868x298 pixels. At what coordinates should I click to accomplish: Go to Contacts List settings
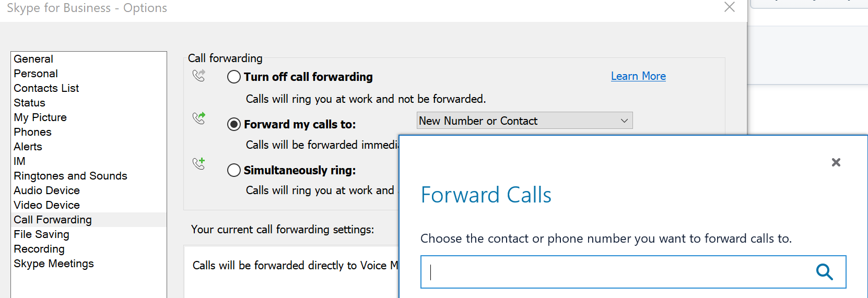pyautogui.click(x=46, y=88)
